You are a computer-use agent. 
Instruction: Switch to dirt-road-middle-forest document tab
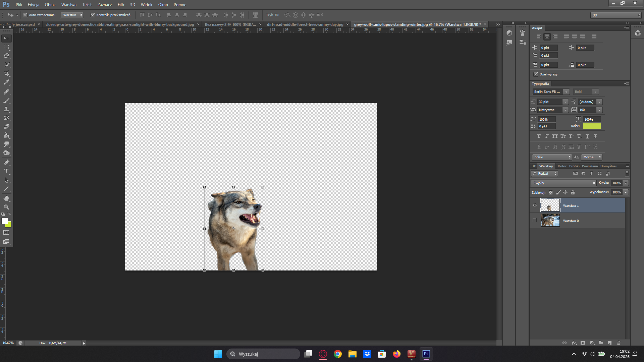tap(305, 24)
